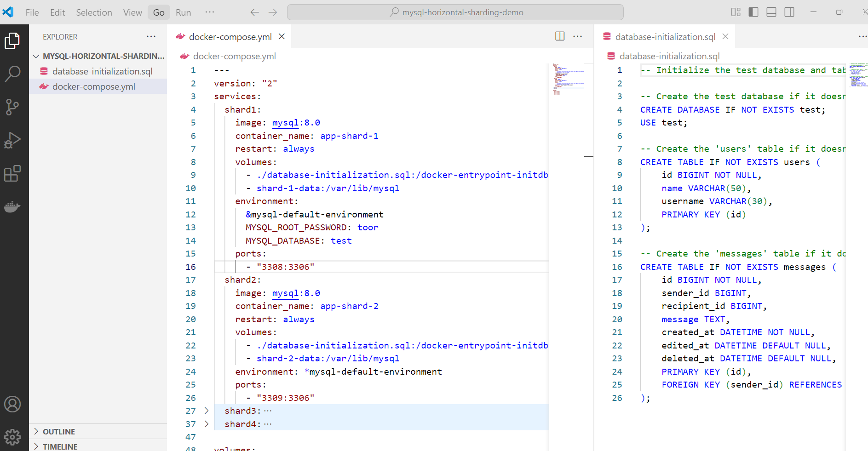Switch to the database-initialization.sql tab
Viewport: 868px width, 451px height.
pyautogui.click(x=665, y=37)
